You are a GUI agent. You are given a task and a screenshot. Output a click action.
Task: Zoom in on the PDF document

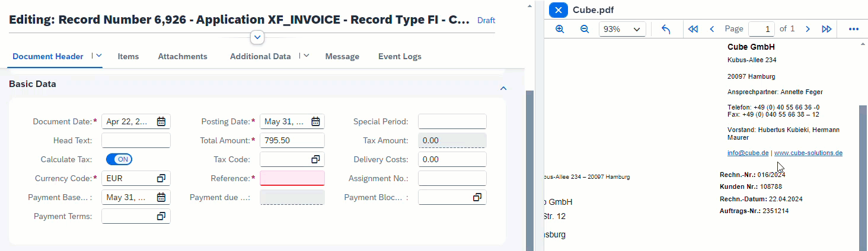(x=560, y=29)
